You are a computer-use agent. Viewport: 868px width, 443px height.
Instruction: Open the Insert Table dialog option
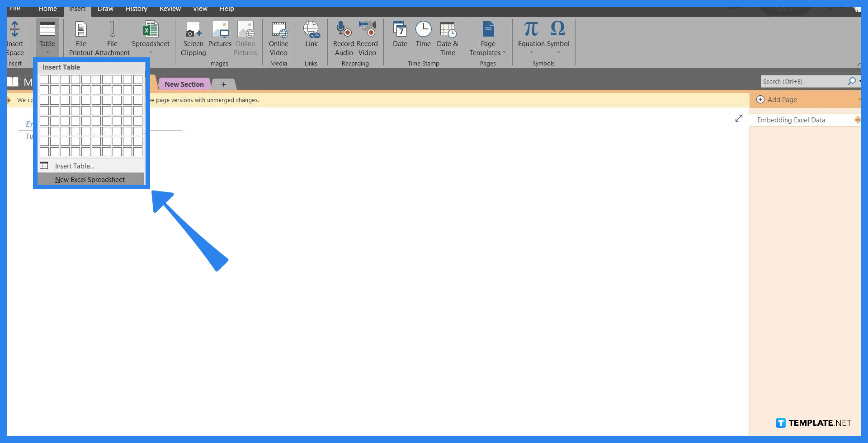pos(74,166)
